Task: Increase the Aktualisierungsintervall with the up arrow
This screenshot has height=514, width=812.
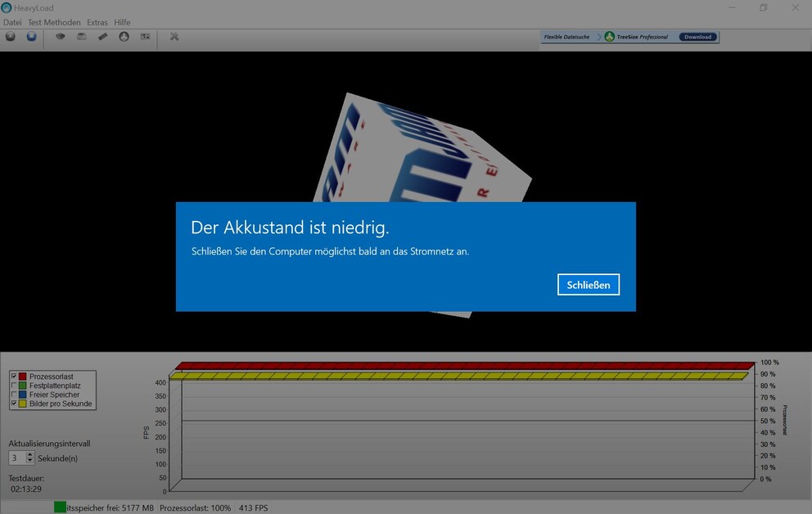Action: point(30,455)
